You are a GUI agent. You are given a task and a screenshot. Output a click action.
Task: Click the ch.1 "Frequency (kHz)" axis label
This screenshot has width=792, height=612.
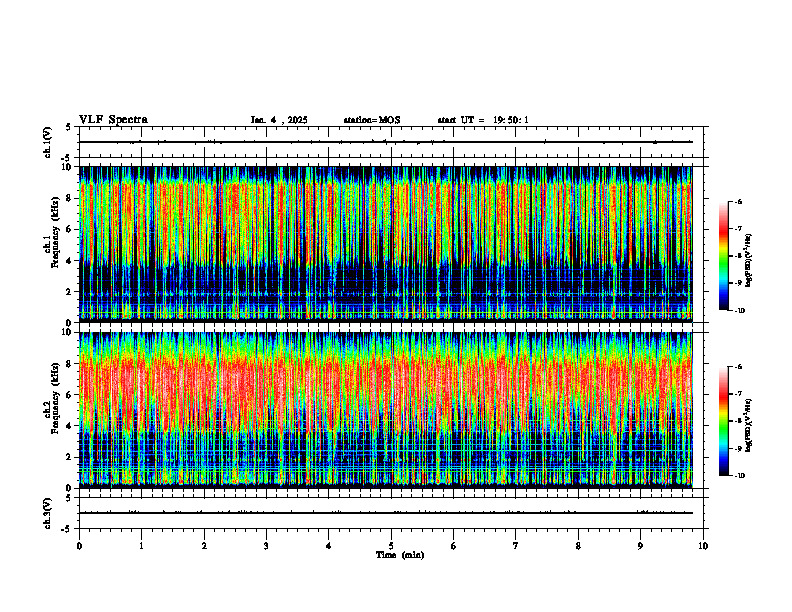pyautogui.click(x=55, y=232)
